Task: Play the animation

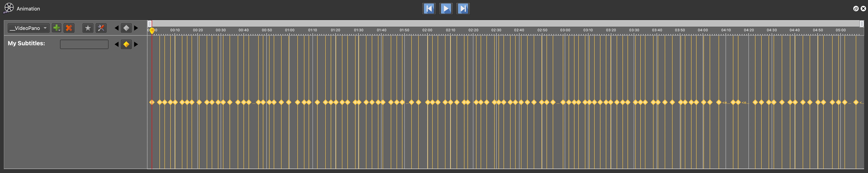Action: click(446, 8)
